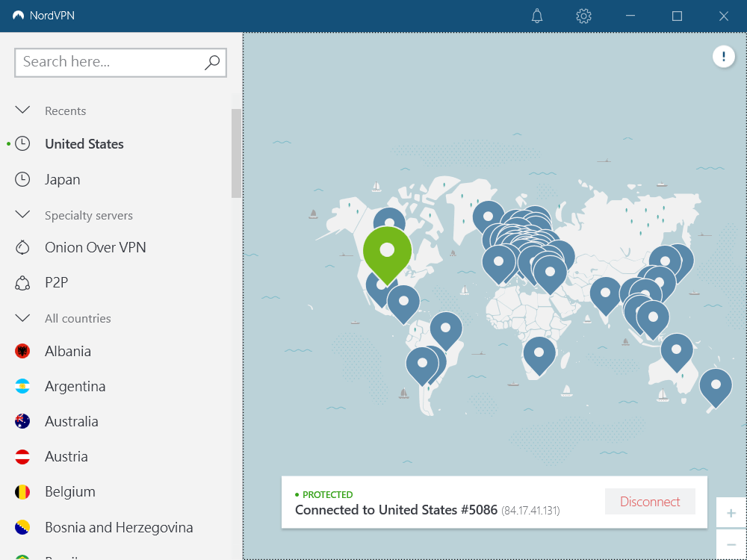Viewport: 747px width, 560px height.
Task: Select the India pin on the map
Action: (606, 296)
